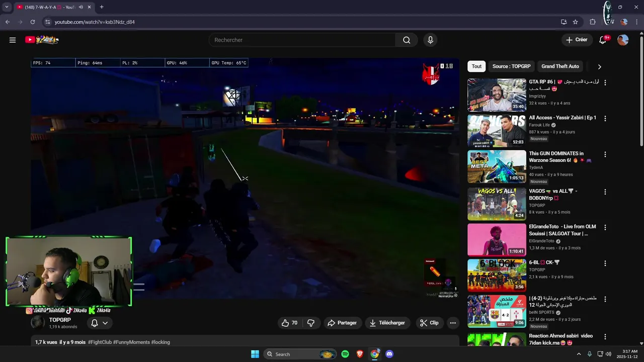644x362 pixels.
Task: Open a new browser tab
Action: (102, 7)
